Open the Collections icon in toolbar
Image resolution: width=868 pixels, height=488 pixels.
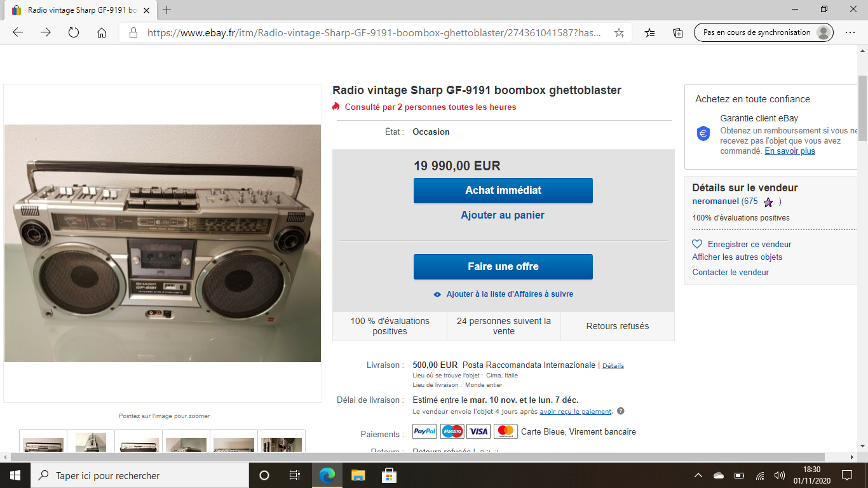pyautogui.click(x=678, y=32)
